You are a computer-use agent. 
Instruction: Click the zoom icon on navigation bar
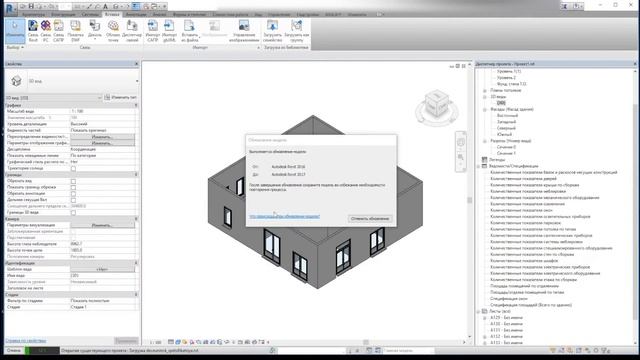coord(461,157)
